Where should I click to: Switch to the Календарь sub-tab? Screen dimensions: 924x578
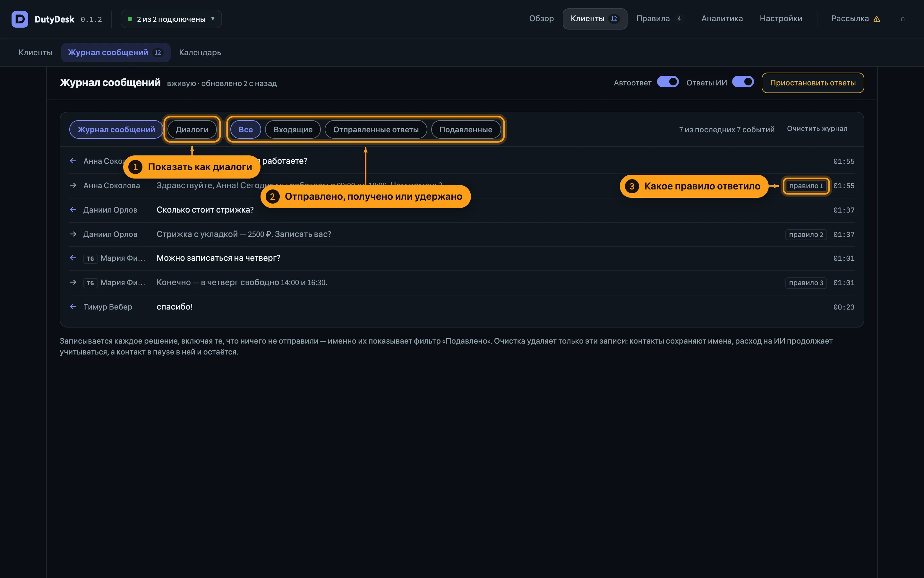click(200, 53)
